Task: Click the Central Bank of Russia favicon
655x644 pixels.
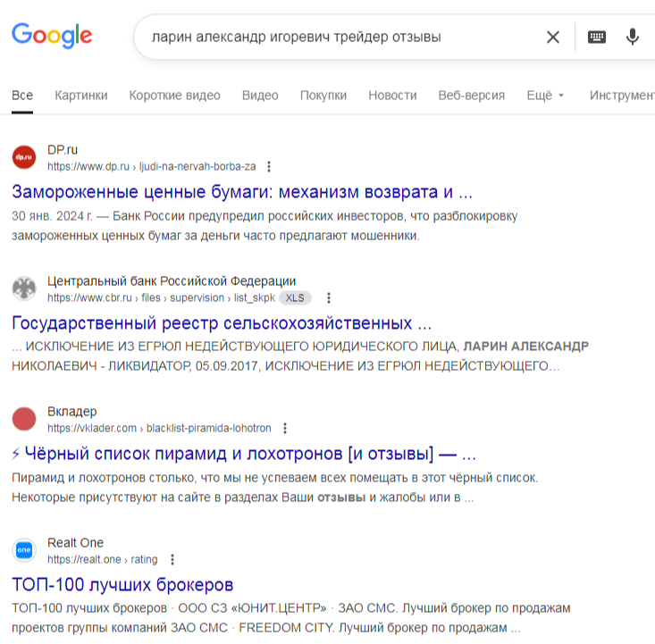Action: 24,289
